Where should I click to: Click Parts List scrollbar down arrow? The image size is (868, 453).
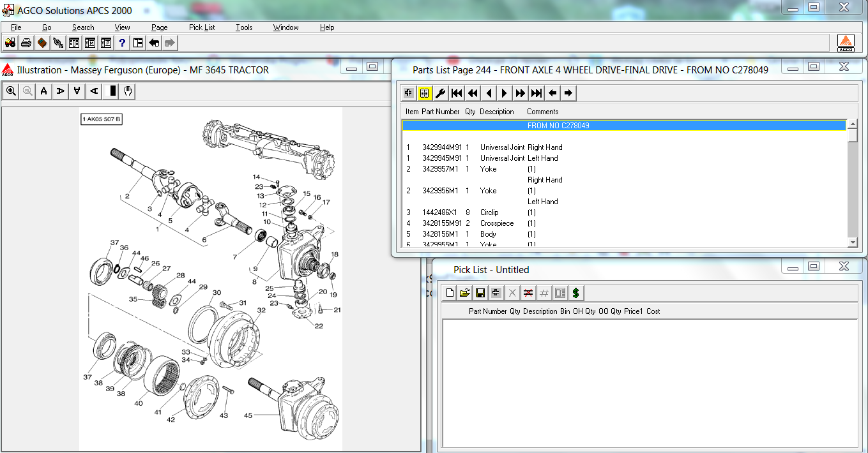pyautogui.click(x=852, y=242)
